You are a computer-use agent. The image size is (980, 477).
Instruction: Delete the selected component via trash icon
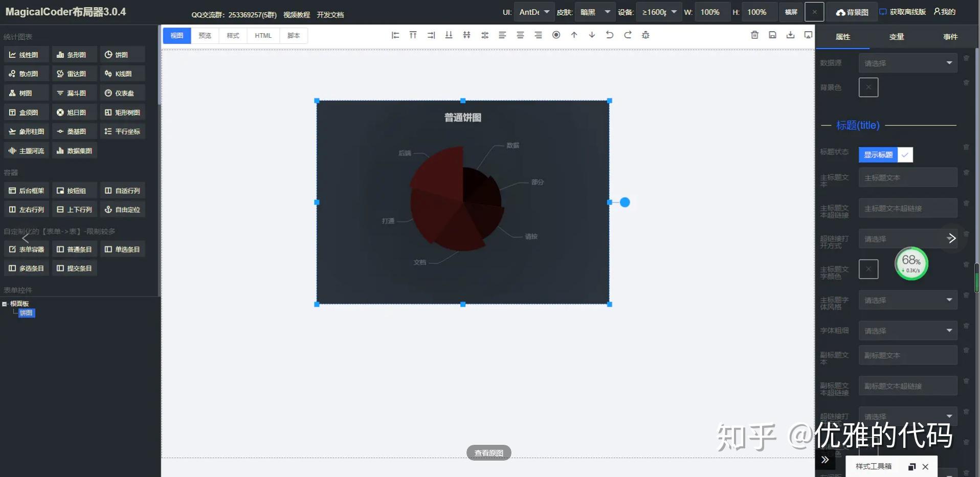pos(754,35)
